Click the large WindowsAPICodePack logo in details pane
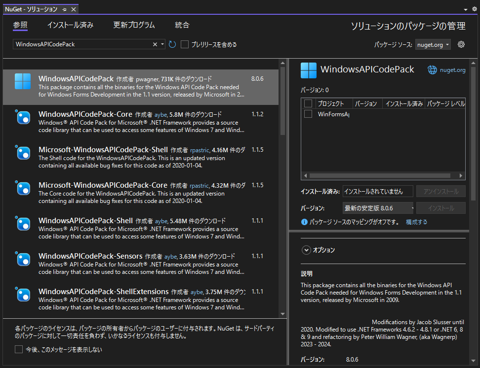480x368 pixels. [x=309, y=70]
